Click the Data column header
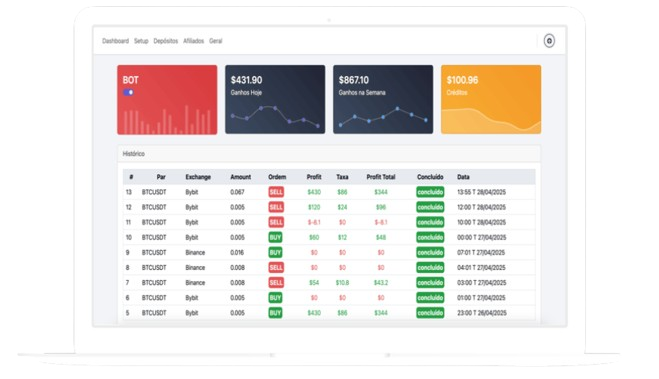The height and width of the screenshot is (379, 659). [x=463, y=177]
